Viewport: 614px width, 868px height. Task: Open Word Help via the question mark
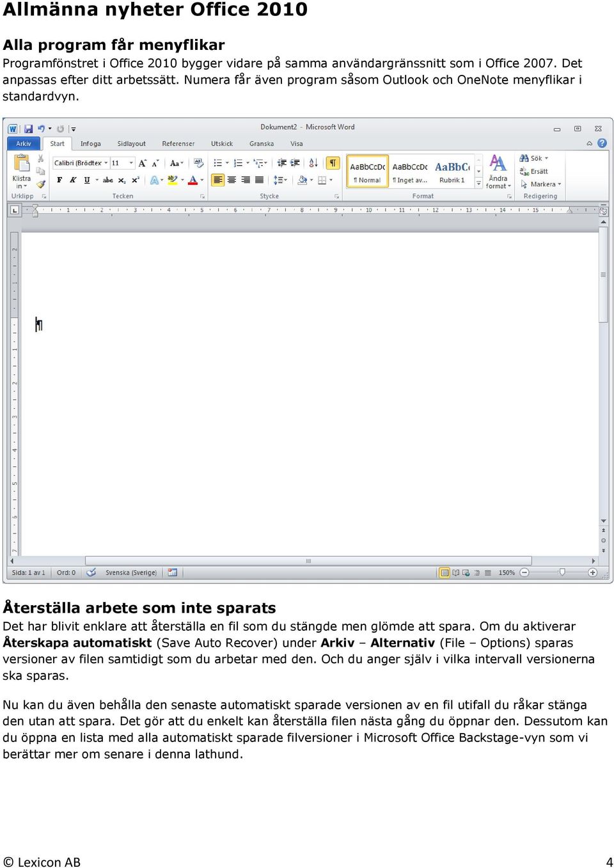tap(602, 143)
